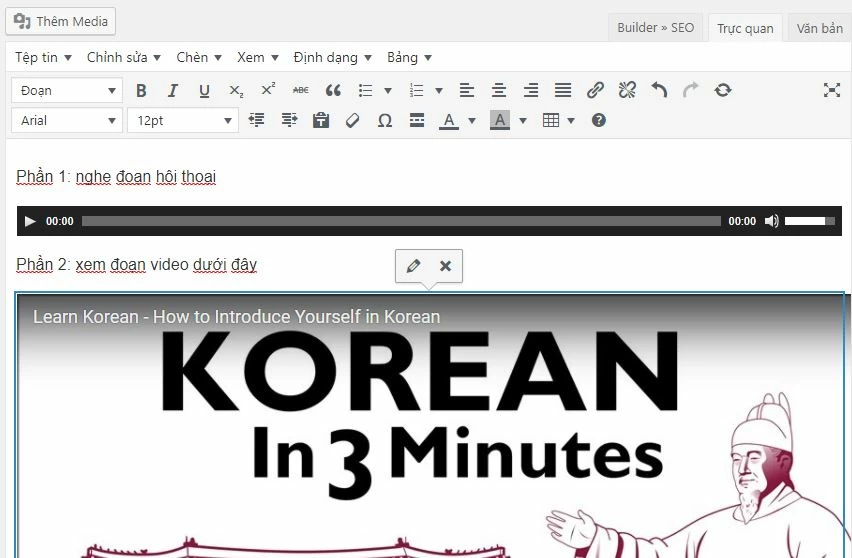Open the Đoạn paragraph format dropdown

click(x=67, y=90)
